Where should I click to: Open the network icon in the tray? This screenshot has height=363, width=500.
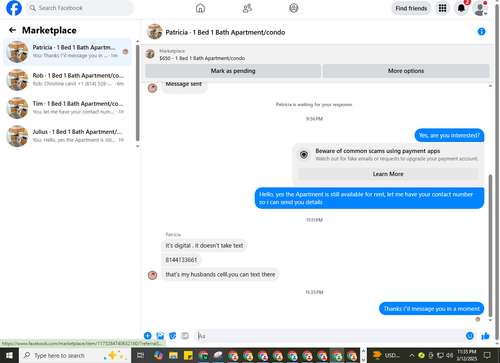[440, 355]
